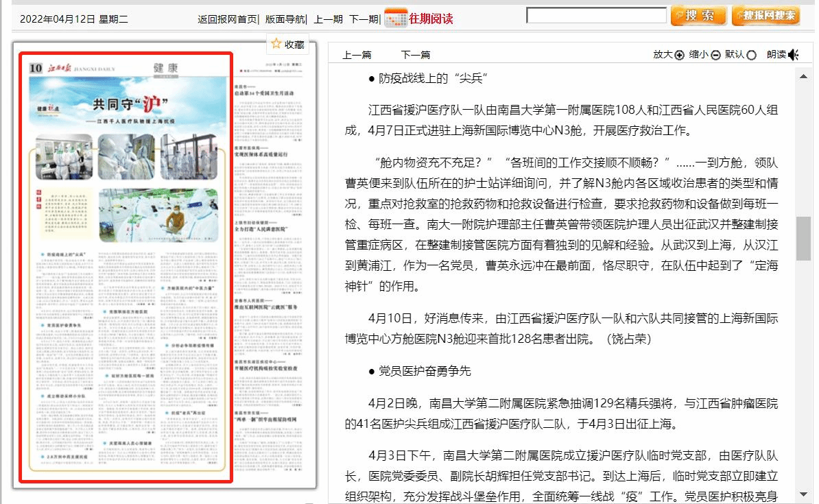Open 版面导航 to browse page layout
819x504 pixels.
(285, 19)
